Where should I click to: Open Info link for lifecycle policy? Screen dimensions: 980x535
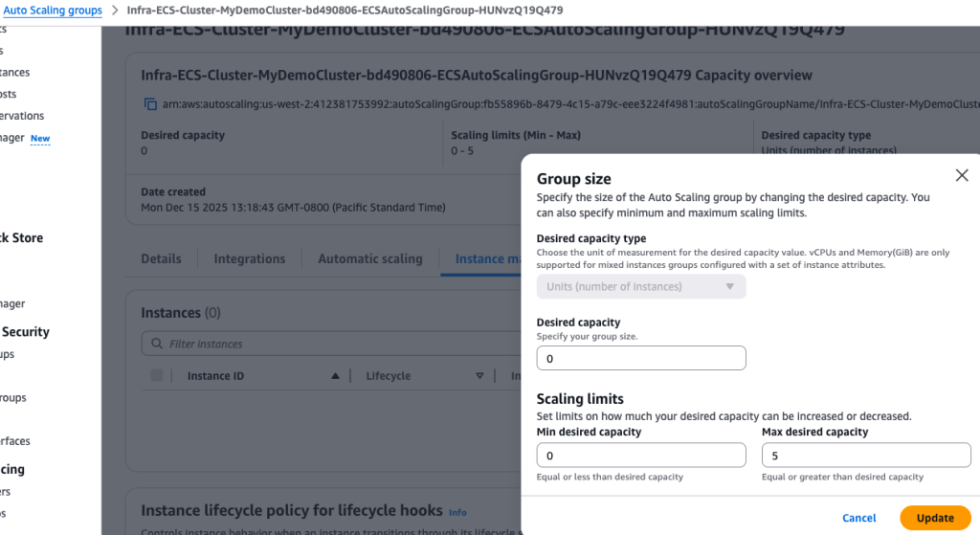coord(457,512)
